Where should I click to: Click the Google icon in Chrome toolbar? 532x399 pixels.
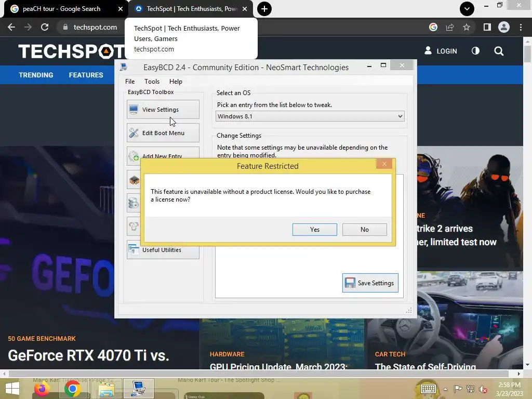(433, 27)
